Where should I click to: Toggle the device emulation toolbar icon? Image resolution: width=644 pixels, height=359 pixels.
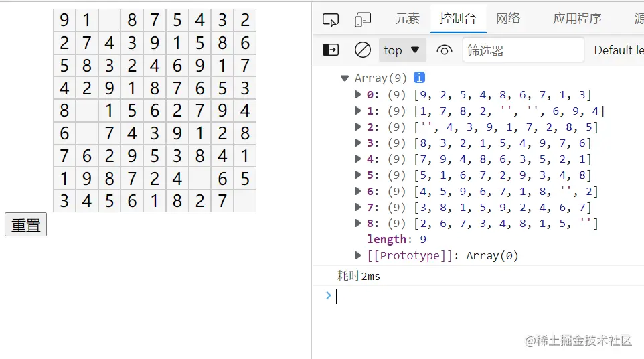pos(363,19)
